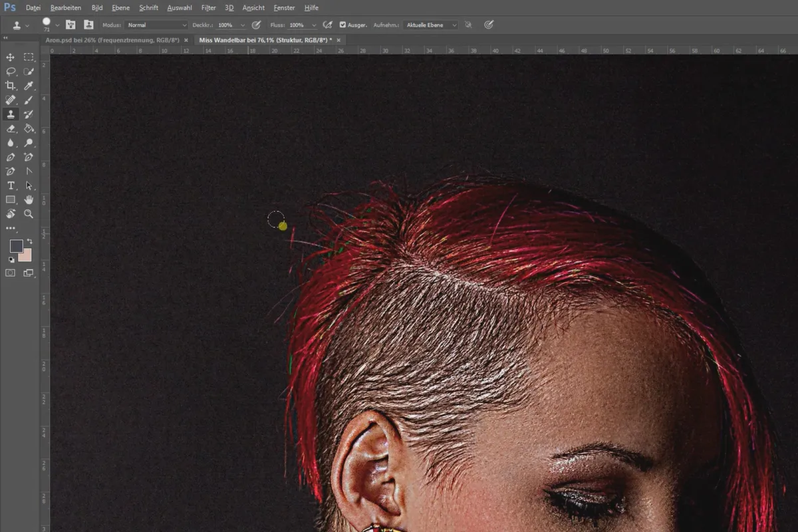Screen dimensions: 798x532
Task: Toggle the Brush panel button
Action: click(x=70, y=25)
